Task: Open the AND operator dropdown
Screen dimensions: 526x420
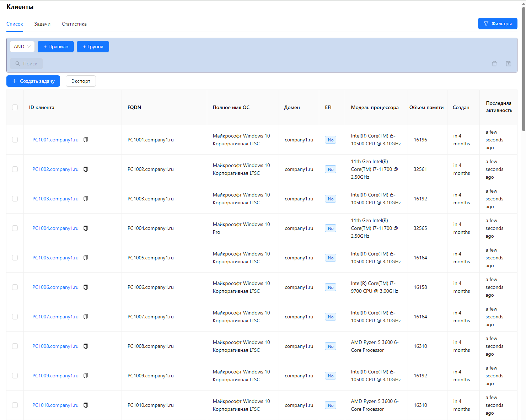Action: (22, 47)
